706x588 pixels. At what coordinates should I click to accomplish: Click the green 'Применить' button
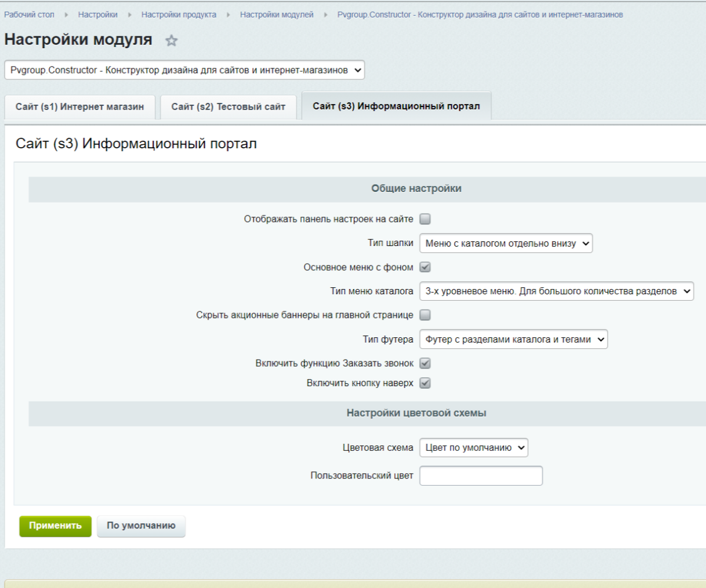tap(55, 526)
